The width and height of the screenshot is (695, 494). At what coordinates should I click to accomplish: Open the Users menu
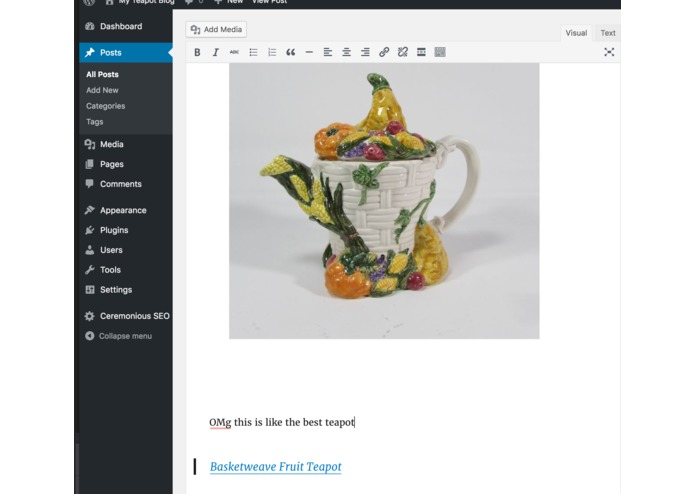coord(126,250)
